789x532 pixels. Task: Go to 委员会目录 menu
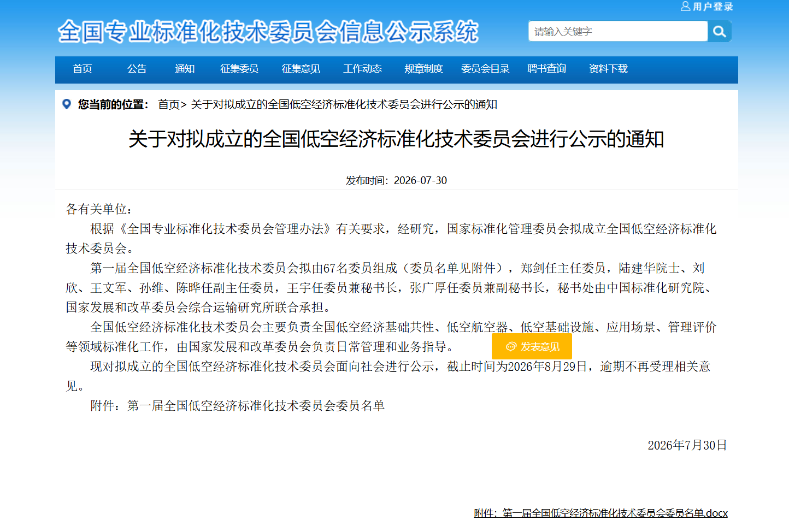pos(485,69)
